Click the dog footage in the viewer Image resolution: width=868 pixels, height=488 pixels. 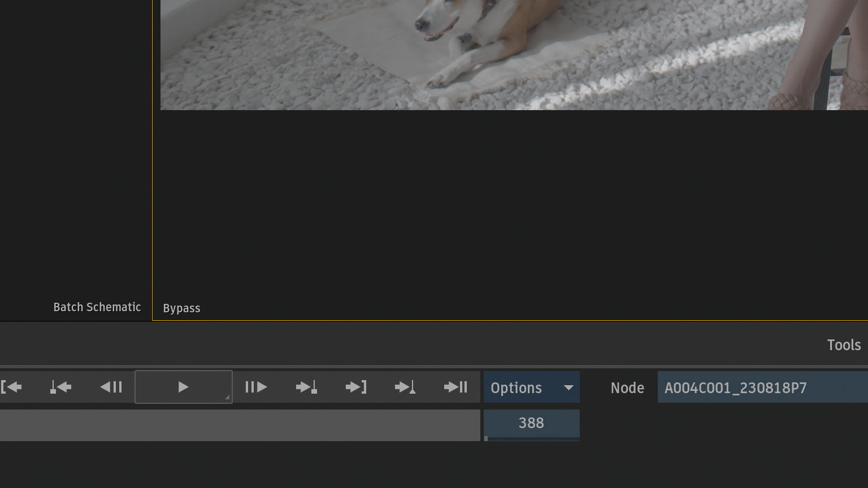(x=514, y=55)
